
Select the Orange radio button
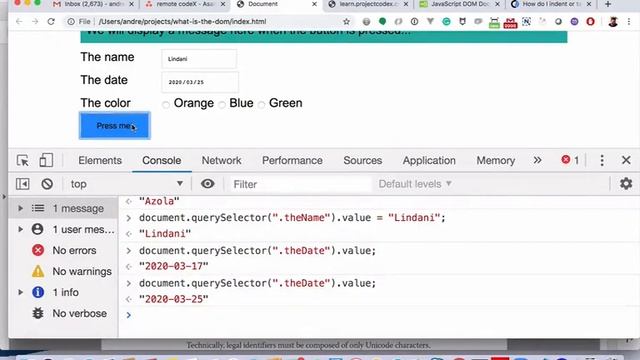[x=166, y=105]
